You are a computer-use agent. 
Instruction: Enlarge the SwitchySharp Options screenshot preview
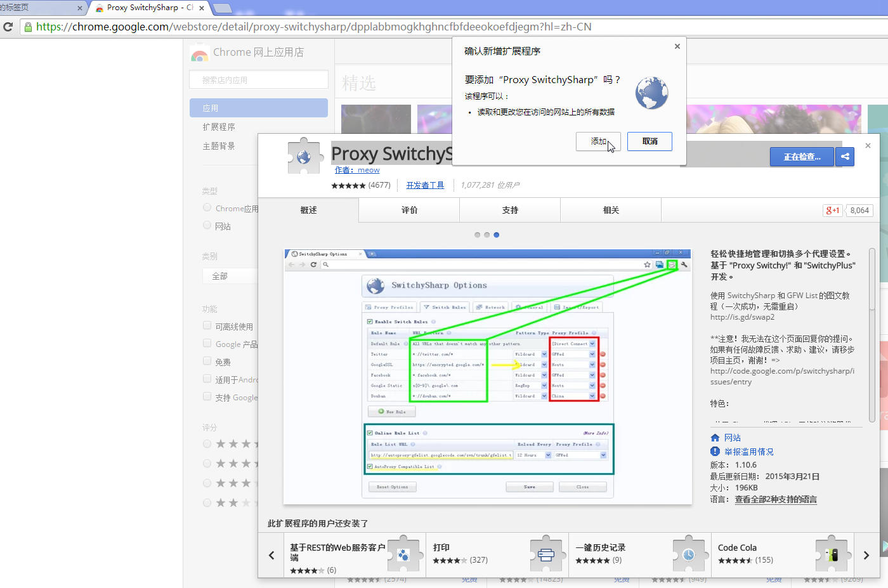[x=488, y=377]
